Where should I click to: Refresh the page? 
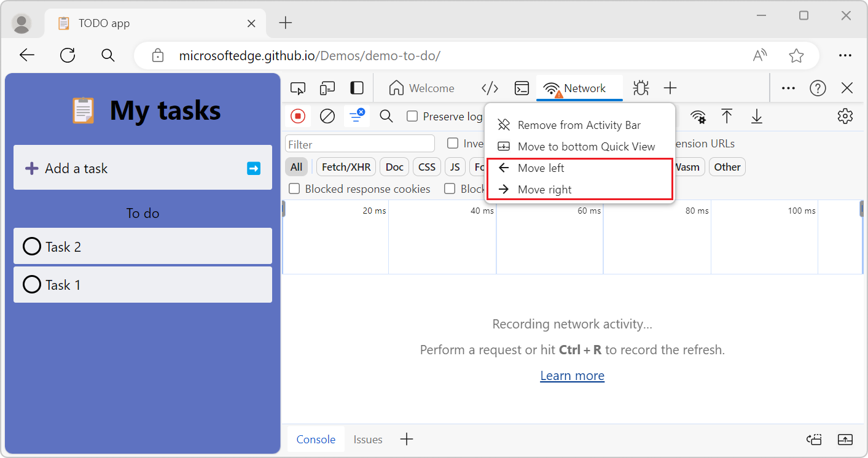(x=68, y=55)
